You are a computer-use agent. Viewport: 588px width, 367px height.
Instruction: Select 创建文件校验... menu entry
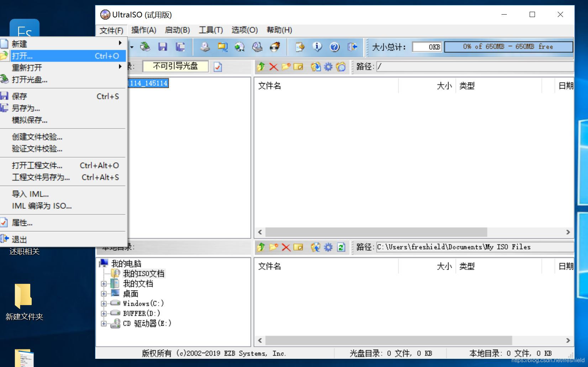63,137
